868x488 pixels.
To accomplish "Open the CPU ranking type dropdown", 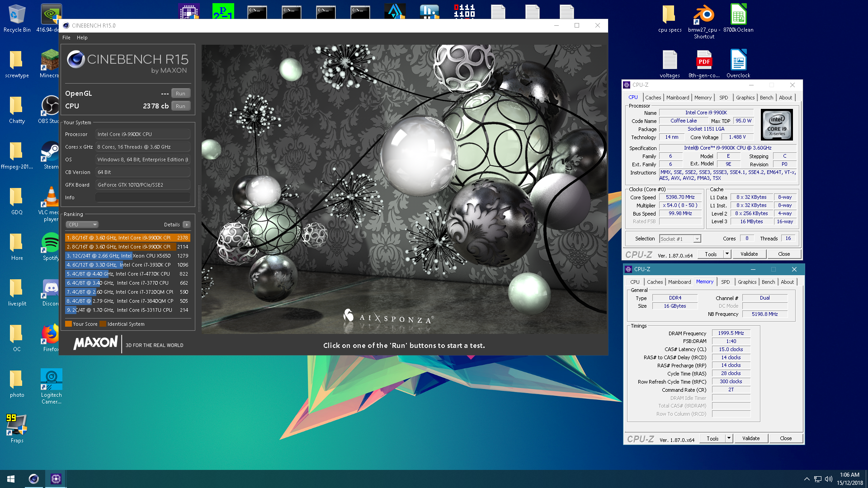I will click(x=82, y=225).
